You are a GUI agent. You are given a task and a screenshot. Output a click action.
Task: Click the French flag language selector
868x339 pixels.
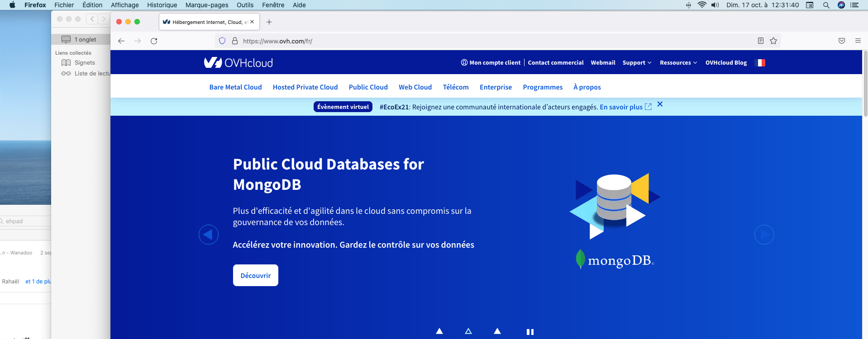tap(761, 63)
